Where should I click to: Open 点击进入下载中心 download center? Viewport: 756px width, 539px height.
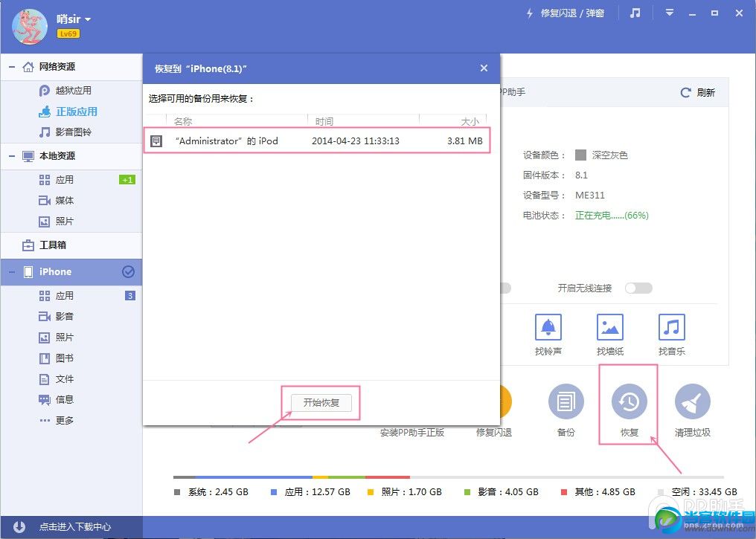coord(75,527)
